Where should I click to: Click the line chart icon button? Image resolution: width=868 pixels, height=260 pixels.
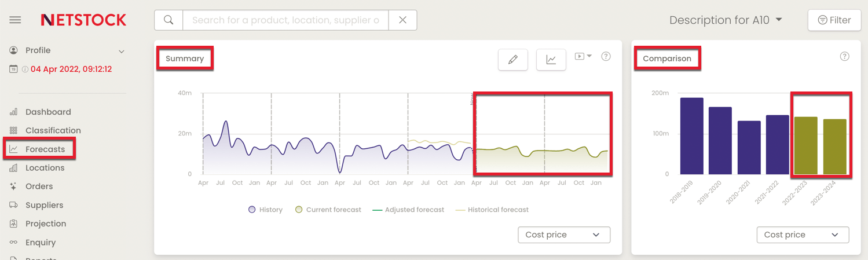pos(551,60)
